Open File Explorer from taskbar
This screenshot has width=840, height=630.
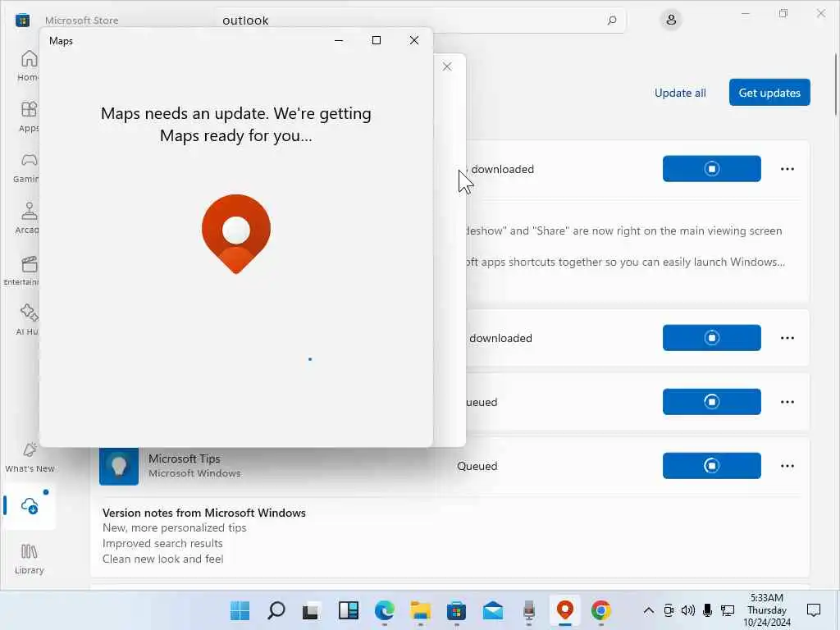pyautogui.click(x=421, y=610)
